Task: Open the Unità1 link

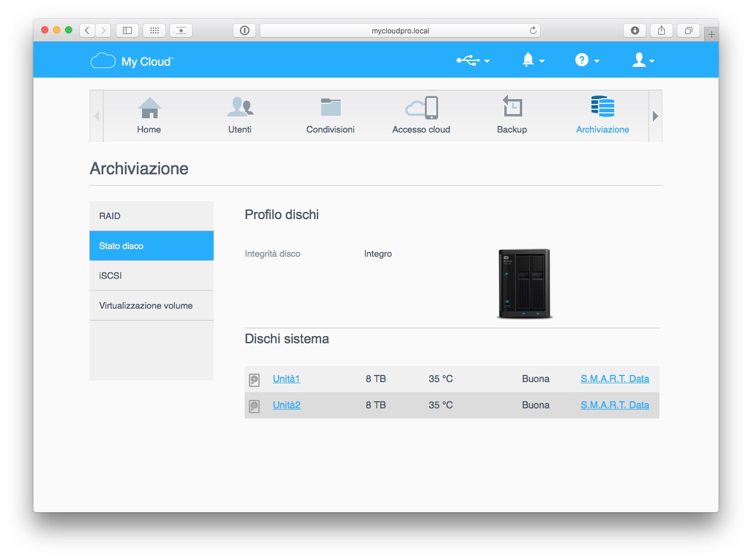Action: coord(286,379)
